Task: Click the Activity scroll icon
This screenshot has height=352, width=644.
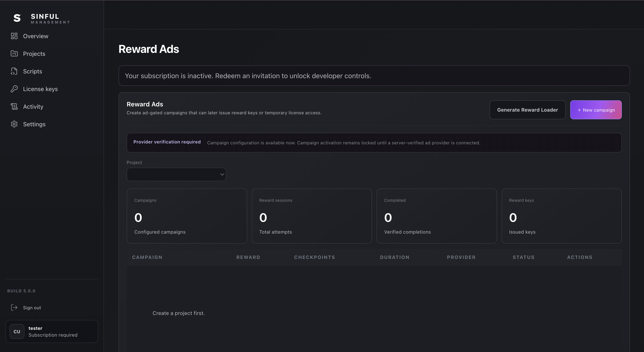Action: point(14,106)
